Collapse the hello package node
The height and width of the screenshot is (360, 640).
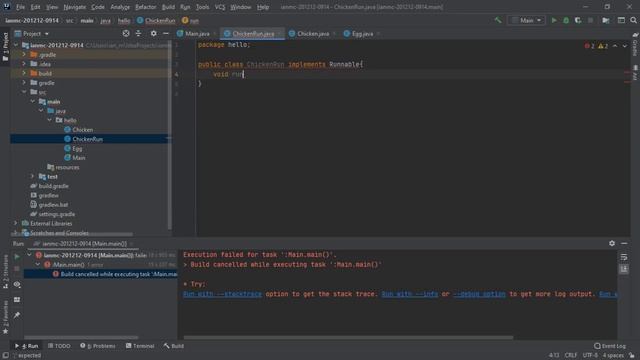49,120
